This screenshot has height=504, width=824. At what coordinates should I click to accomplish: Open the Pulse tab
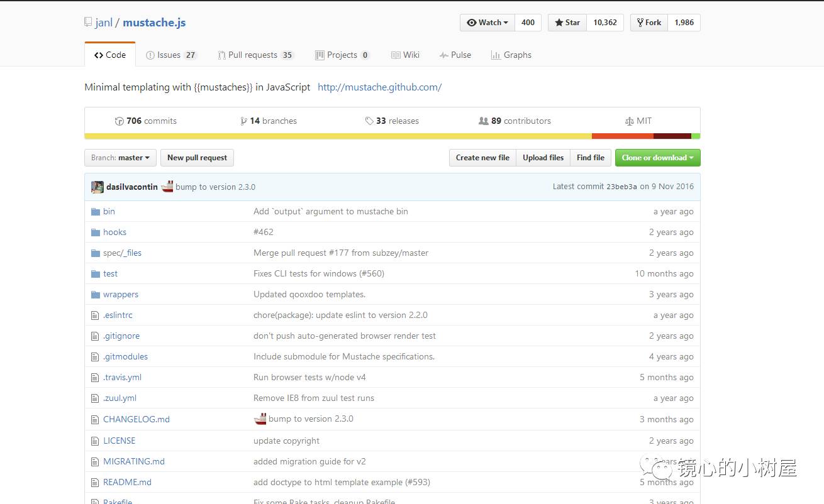coord(455,55)
